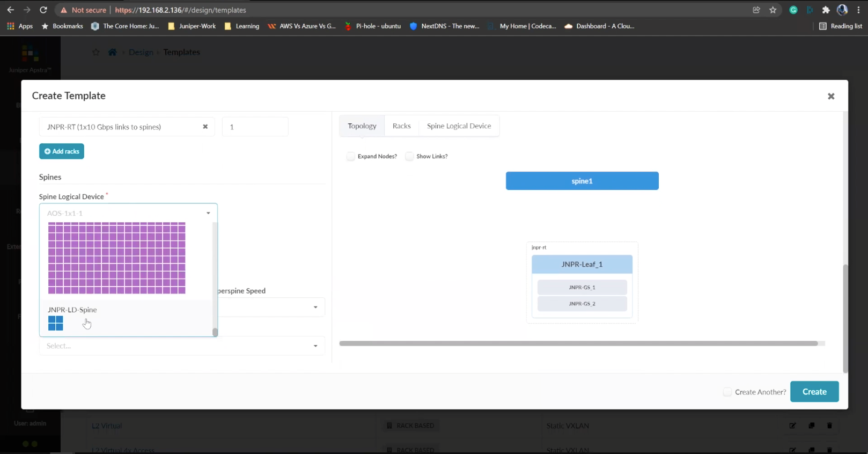The width and height of the screenshot is (868, 454).
Task: Click the Create button
Action: click(814, 392)
